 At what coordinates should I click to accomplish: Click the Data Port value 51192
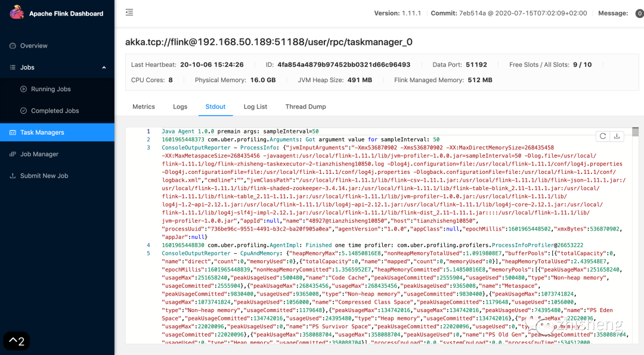click(x=476, y=65)
